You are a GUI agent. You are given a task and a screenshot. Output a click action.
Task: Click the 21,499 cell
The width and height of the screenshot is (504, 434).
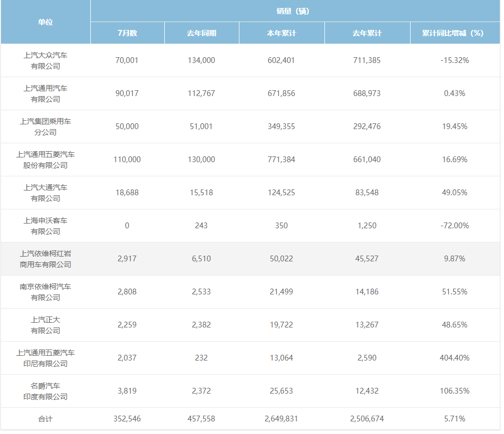(x=281, y=292)
